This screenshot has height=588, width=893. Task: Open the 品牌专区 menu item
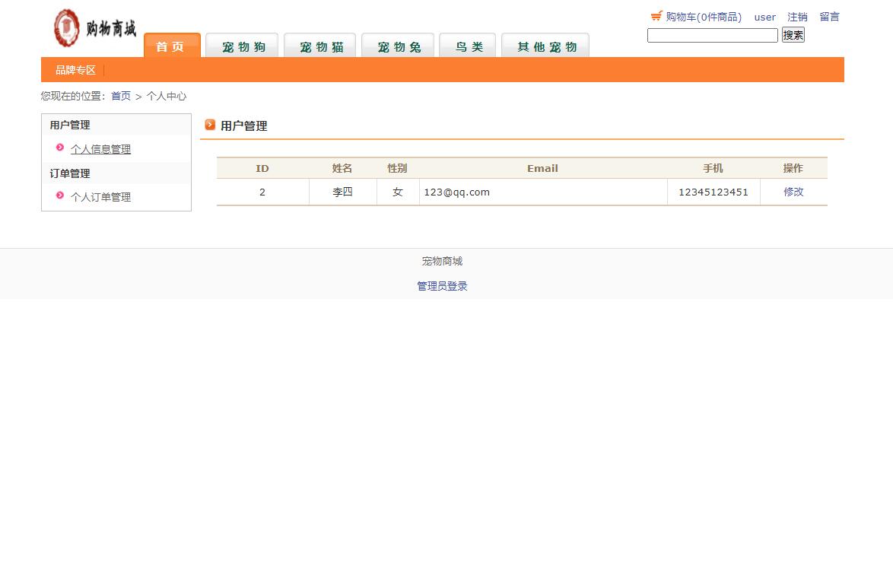coord(74,69)
